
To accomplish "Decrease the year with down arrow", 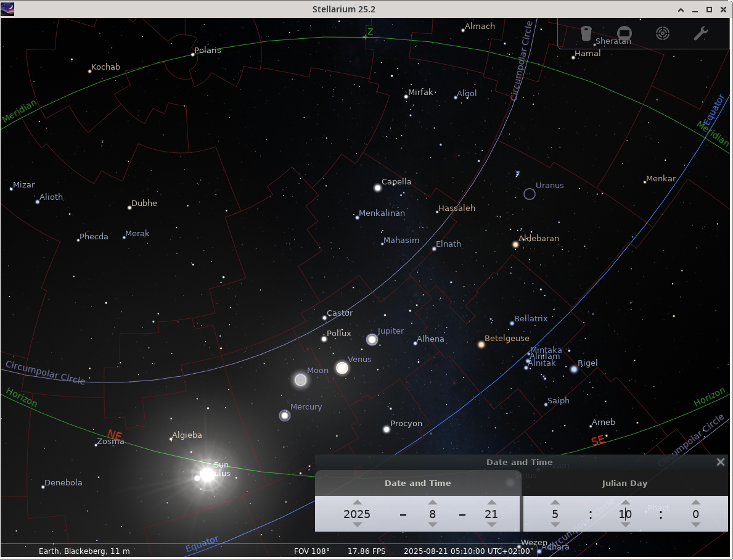I will pyautogui.click(x=357, y=525).
